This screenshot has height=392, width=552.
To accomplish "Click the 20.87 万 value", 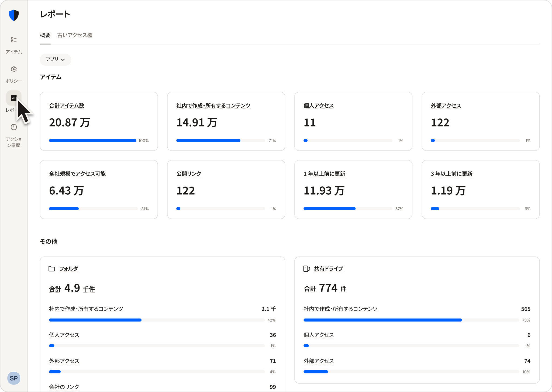I will [70, 123].
